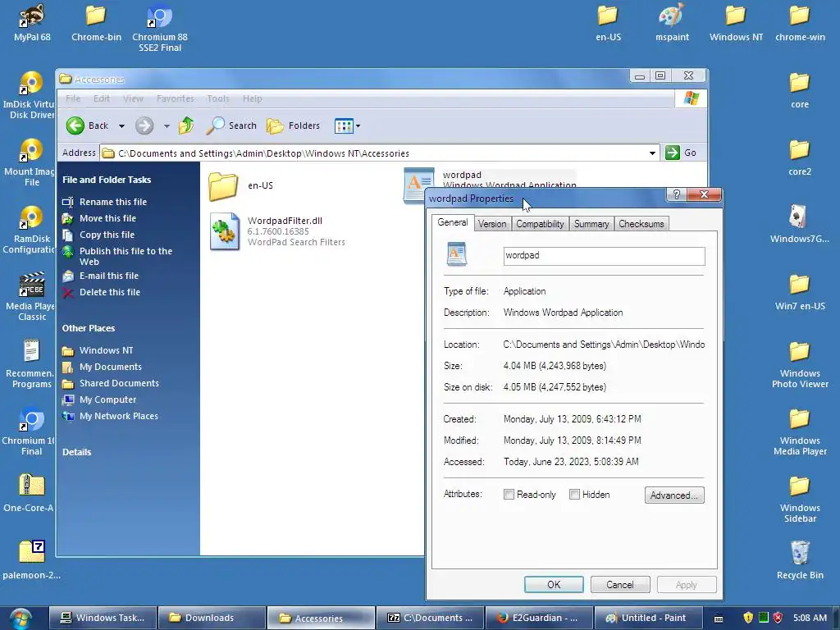Click the wordpad file name field
The height and width of the screenshot is (630, 840).
(x=604, y=256)
